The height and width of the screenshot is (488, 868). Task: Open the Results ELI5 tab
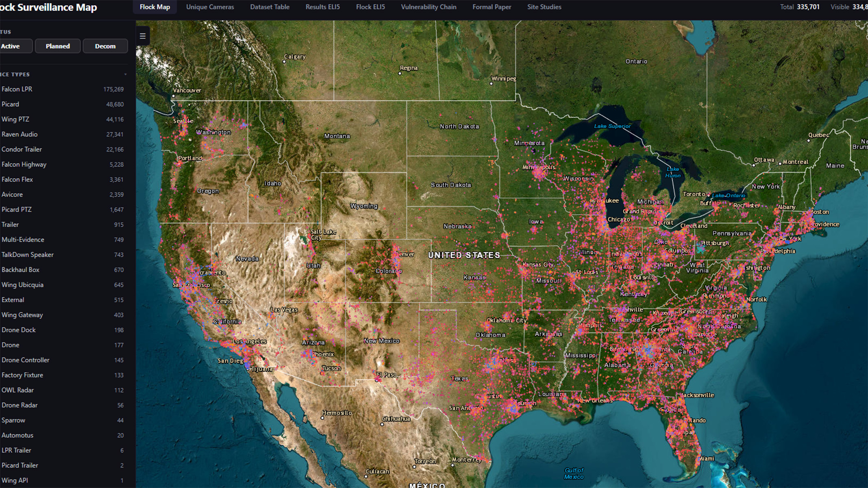tap(323, 7)
